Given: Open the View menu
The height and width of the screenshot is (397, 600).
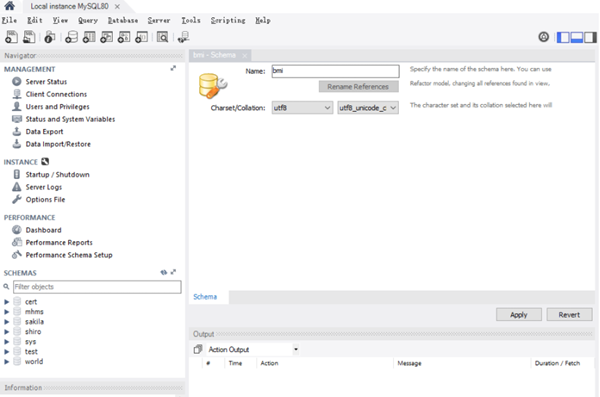Looking at the screenshot, I should click(60, 20).
